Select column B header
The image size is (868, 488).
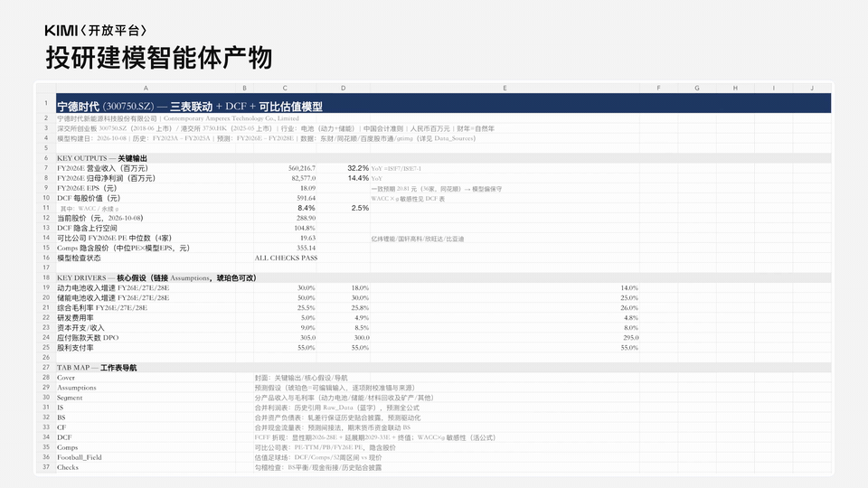pos(244,88)
